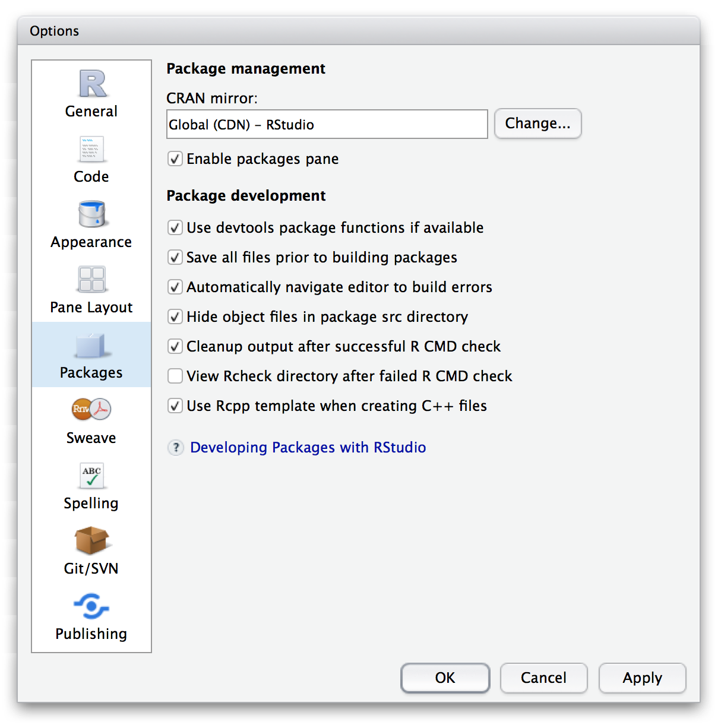Screen dimensions: 721x728
Task: Open the Sweave Rnw PDF icon
Action: pos(91,409)
